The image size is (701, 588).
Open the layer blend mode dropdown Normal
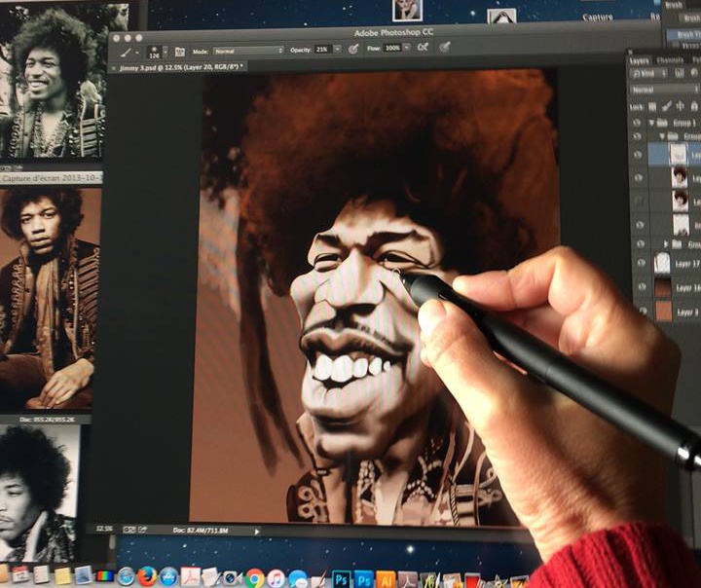pyautogui.click(x=664, y=90)
